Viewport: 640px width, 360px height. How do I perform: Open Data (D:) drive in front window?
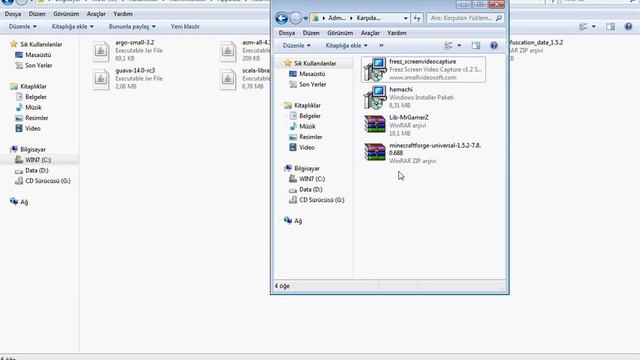click(x=311, y=190)
